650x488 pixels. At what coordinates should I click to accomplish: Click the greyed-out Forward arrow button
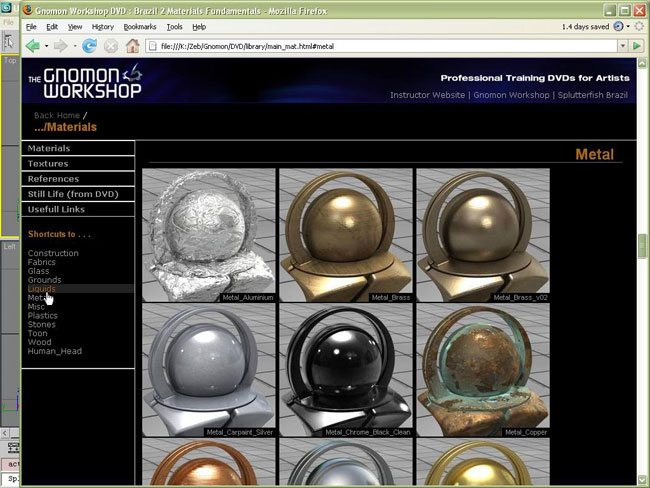[x=61, y=46]
